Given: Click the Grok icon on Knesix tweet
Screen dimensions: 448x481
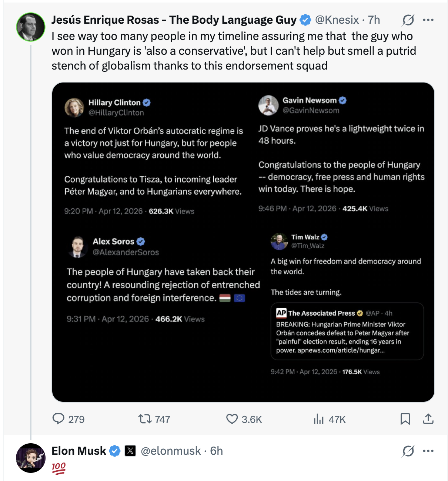Looking at the screenshot, I should (408, 20).
